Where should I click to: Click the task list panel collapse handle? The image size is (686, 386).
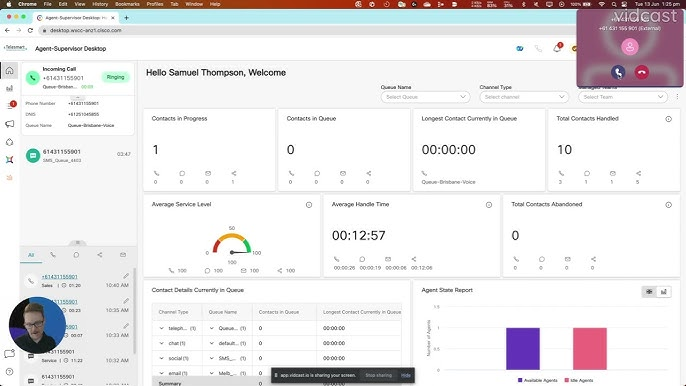click(x=78, y=242)
